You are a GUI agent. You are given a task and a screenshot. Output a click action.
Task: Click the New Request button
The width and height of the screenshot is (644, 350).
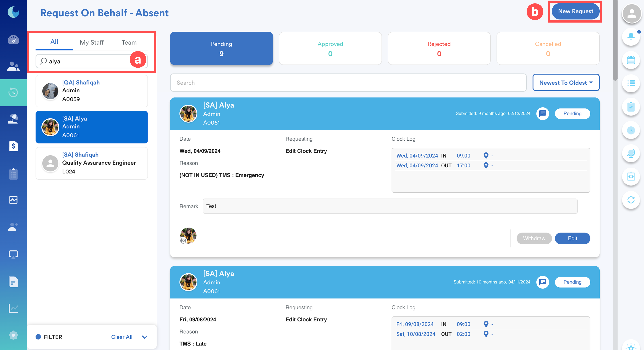[575, 11]
